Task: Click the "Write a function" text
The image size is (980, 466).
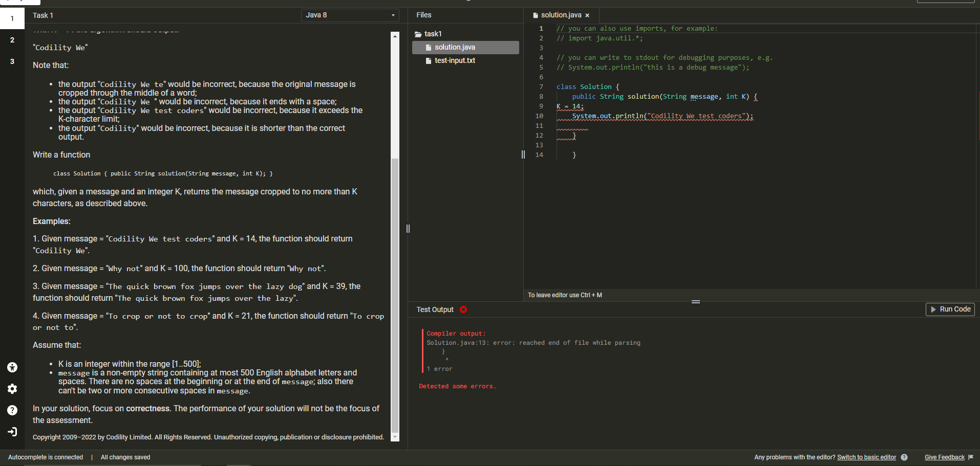Action: pyautogui.click(x=61, y=155)
